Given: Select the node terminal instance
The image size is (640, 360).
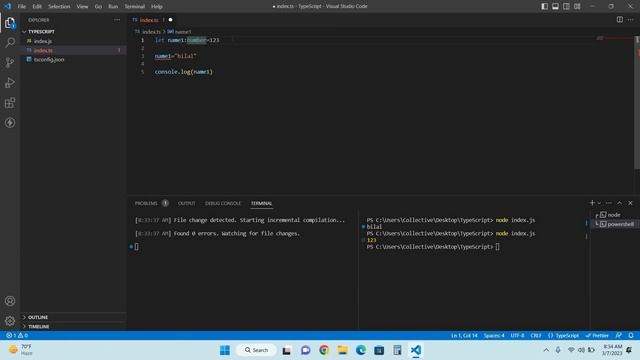Looking at the screenshot, I should [613, 215].
